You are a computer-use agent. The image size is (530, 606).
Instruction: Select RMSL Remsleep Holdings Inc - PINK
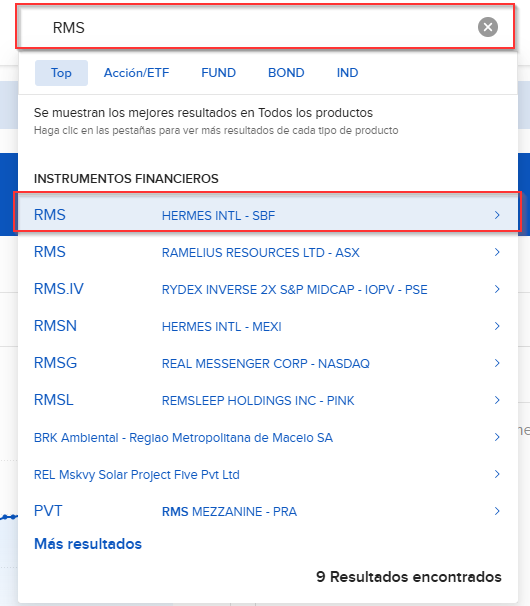268,400
